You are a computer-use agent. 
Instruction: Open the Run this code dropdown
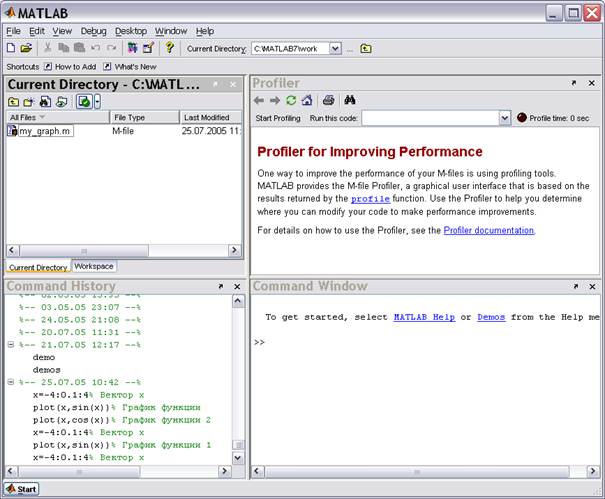pos(505,118)
